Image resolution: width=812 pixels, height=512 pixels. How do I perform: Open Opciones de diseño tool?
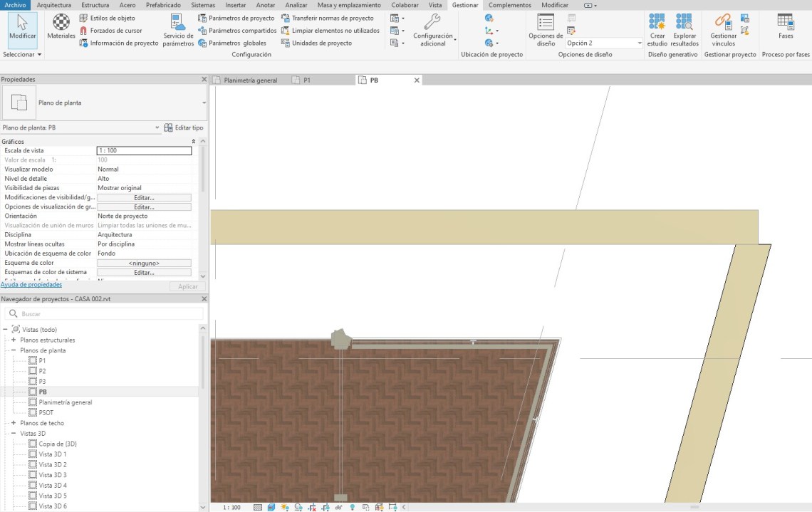point(546,30)
